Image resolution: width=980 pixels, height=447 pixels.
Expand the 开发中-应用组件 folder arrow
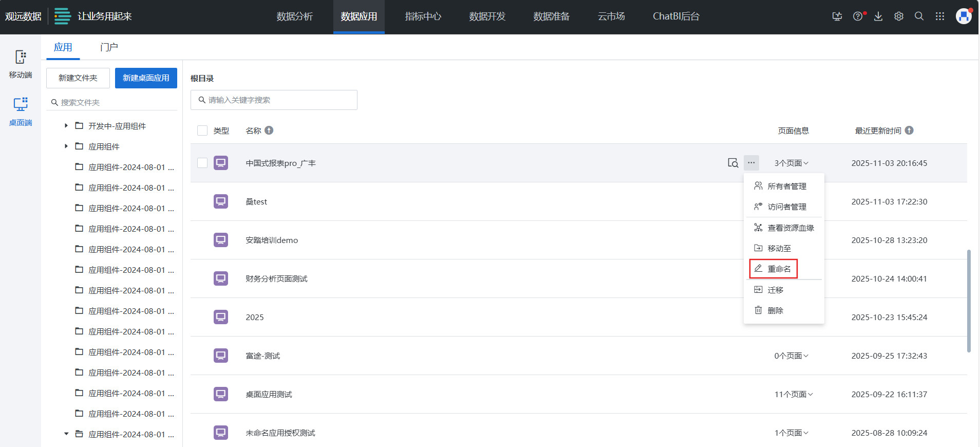tap(66, 126)
